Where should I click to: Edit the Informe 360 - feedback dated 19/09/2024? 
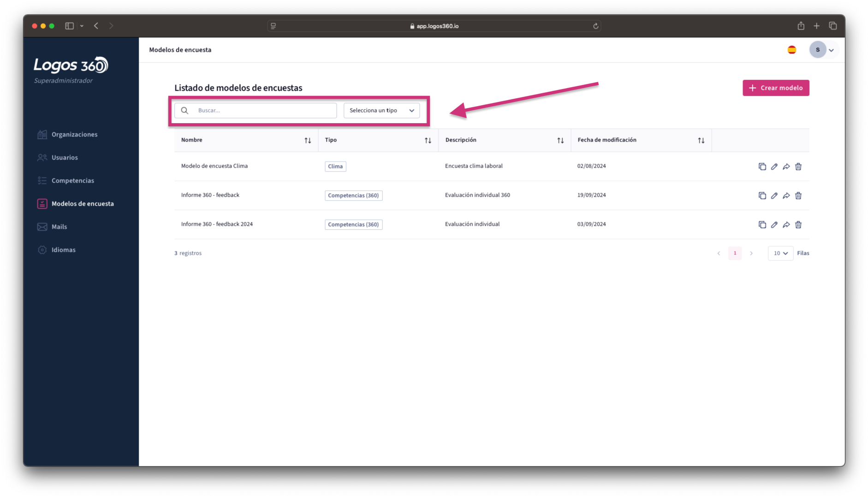774,196
